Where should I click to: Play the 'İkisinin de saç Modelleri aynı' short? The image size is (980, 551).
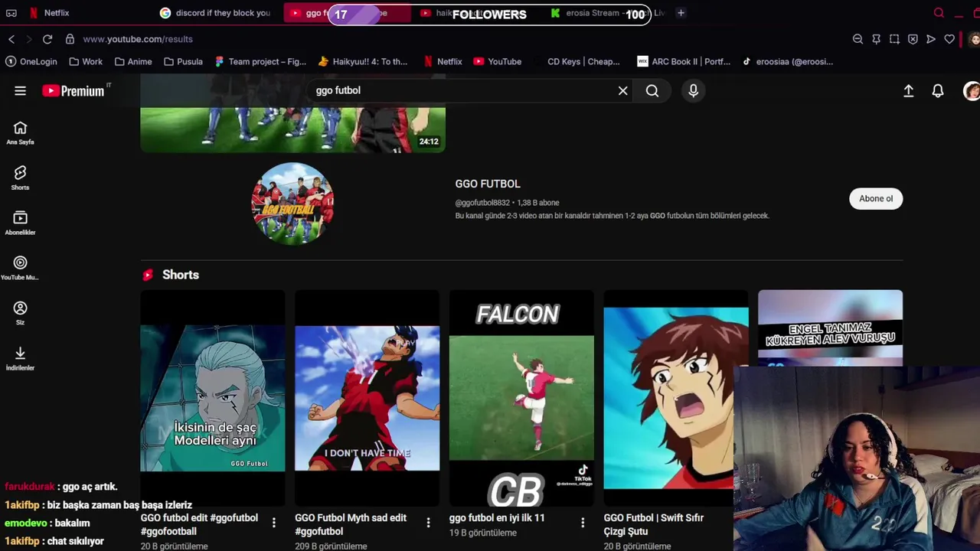213,399
